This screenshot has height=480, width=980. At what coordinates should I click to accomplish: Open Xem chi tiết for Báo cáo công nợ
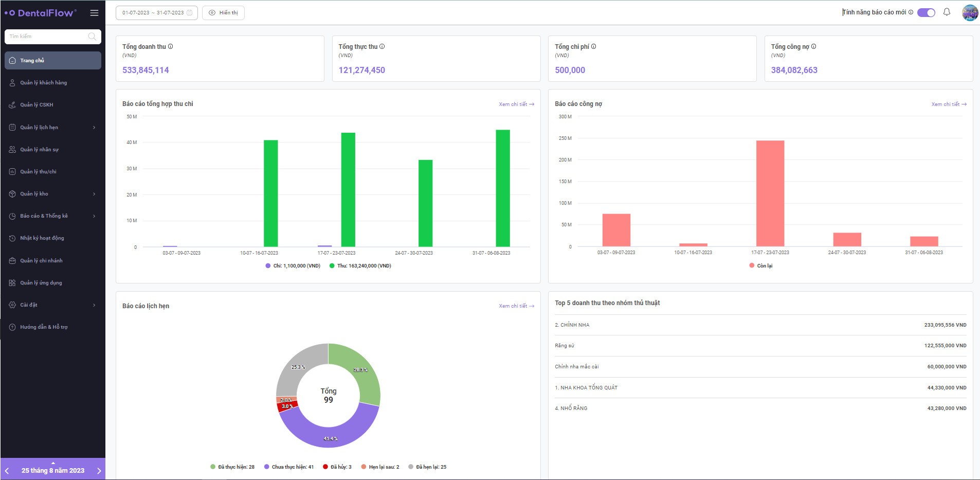tap(949, 104)
